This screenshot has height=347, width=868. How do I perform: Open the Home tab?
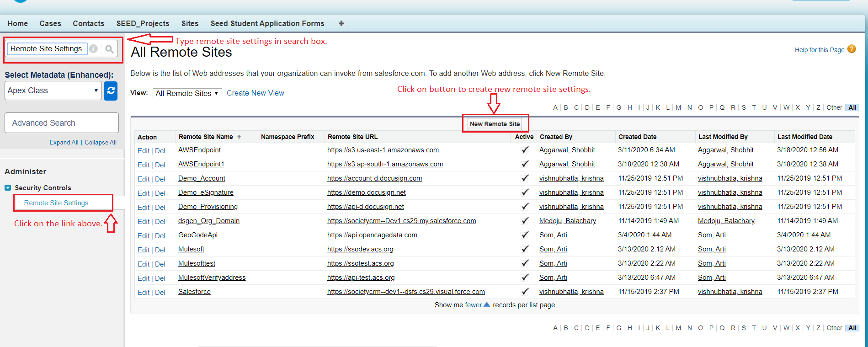[18, 23]
